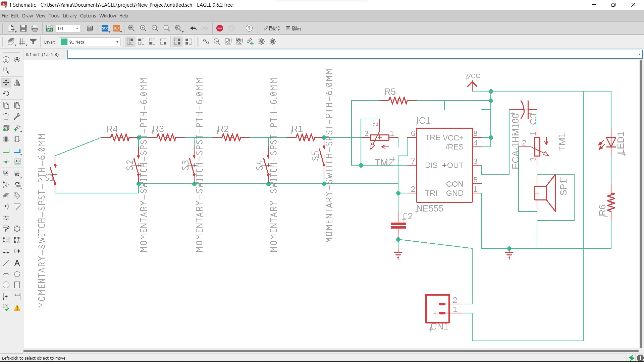Open the Library menu

pos(69,16)
